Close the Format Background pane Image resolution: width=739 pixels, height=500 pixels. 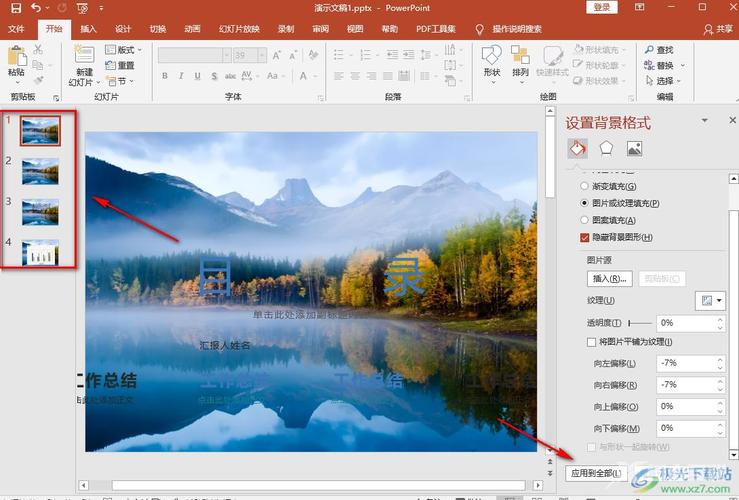[x=732, y=121]
